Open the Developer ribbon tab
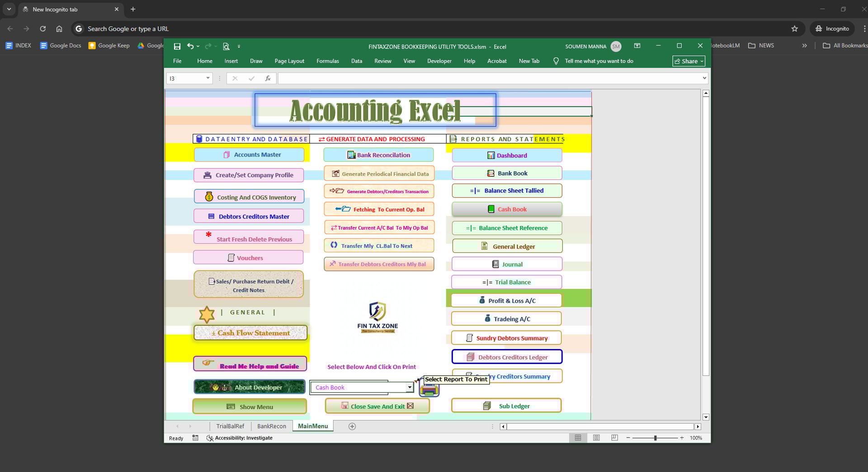Image resolution: width=868 pixels, height=472 pixels. [439, 61]
